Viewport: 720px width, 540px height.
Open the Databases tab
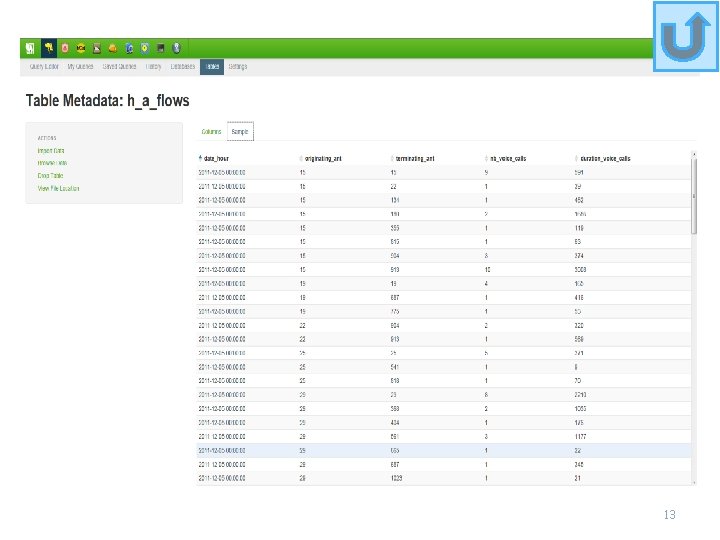[183, 67]
